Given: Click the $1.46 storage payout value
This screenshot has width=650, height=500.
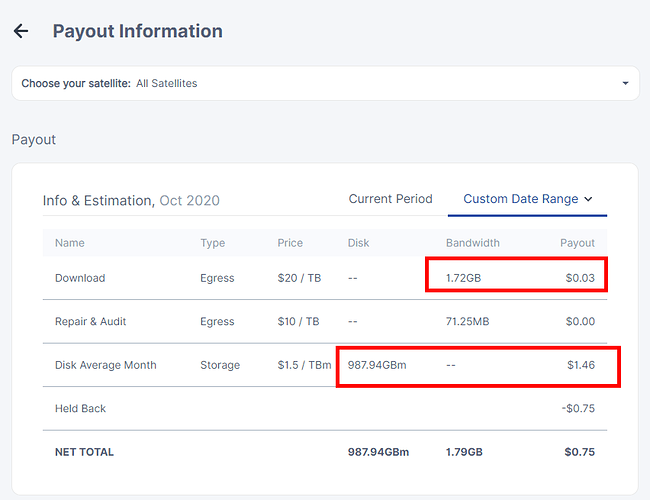Looking at the screenshot, I should (581, 365).
